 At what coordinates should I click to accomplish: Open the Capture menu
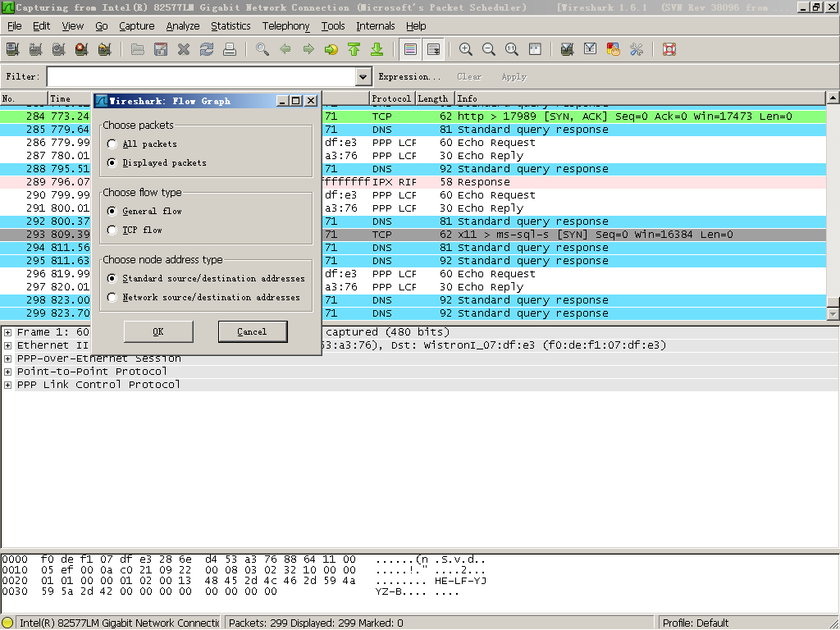tap(137, 25)
